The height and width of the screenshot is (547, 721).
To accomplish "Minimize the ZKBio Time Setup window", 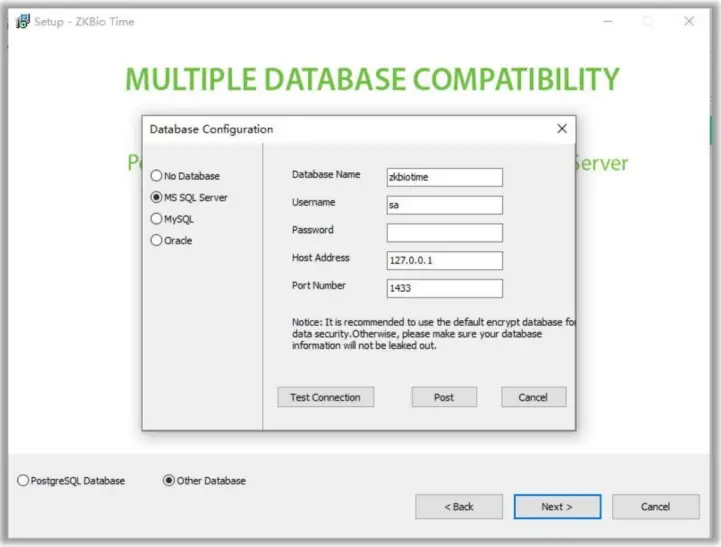I will click(x=608, y=21).
